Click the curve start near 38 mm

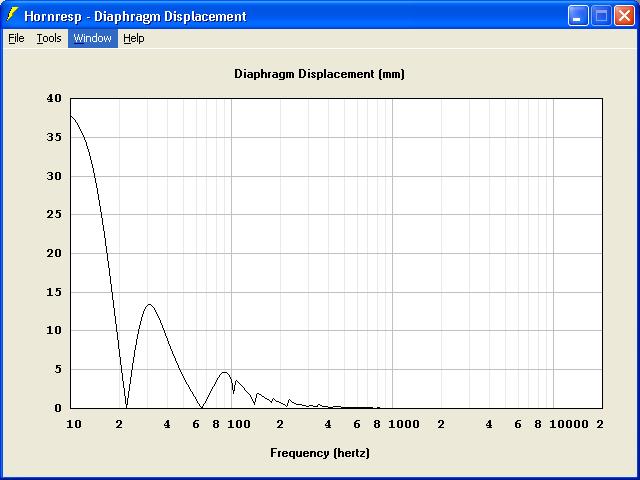coord(71,116)
